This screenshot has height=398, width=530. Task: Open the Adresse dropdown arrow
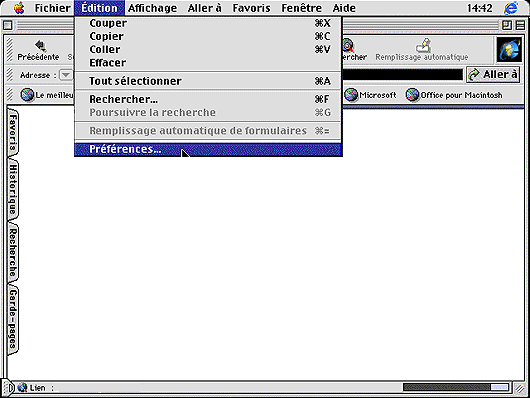(66, 75)
